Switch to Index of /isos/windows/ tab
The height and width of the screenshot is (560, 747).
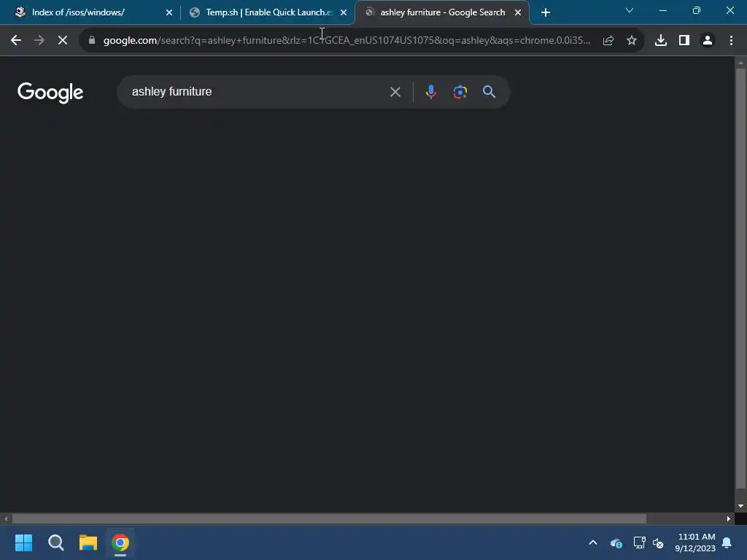pyautogui.click(x=90, y=12)
